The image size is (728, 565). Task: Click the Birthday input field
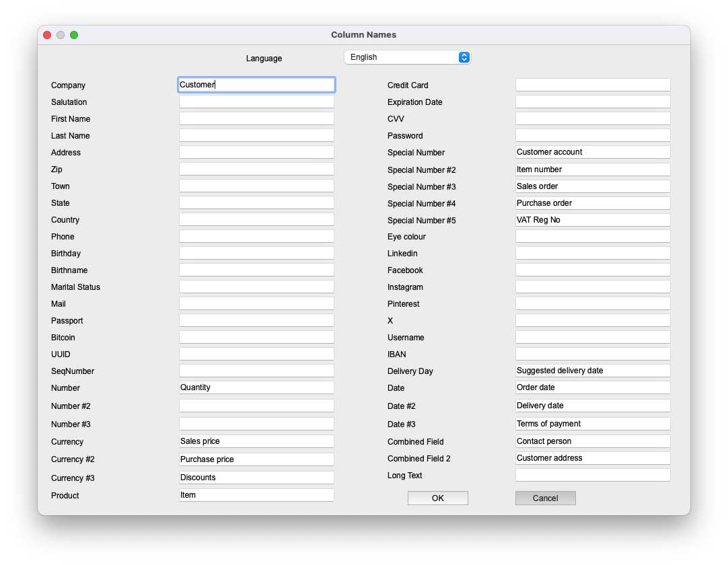pyautogui.click(x=256, y=253)
